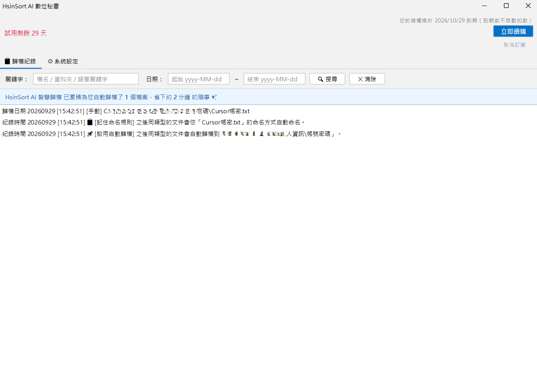Focus the 結束 date input field
Viewport: 537px width, 392px height.
pyautogui.click(x=274, y=79)
